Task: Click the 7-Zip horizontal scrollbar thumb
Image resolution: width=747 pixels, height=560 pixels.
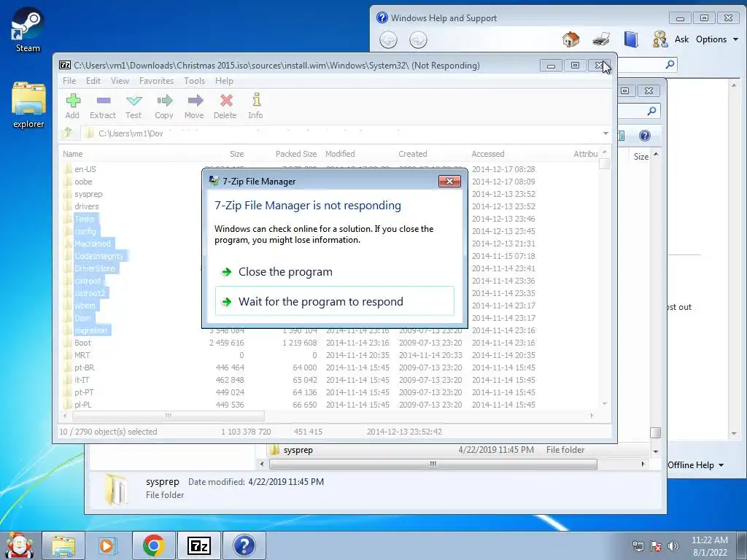Action: click(169, 416)
